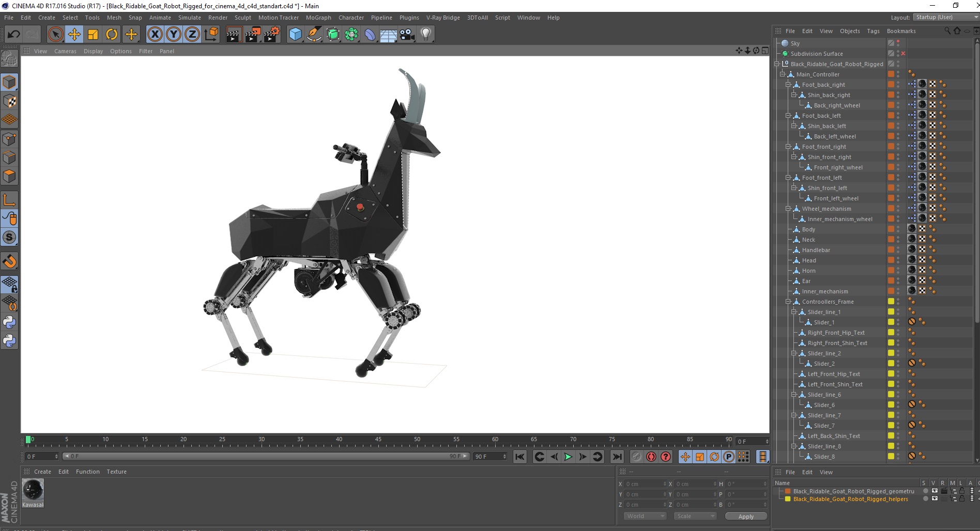This screenshot has width=980, height=531.
Task: Enable the magnet tweak icon
Action: click(9, 261)
